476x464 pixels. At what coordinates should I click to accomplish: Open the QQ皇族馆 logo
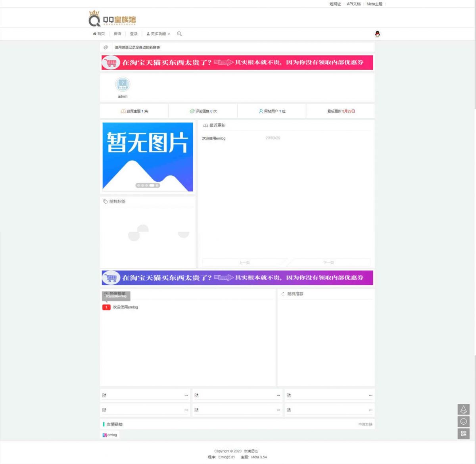pyautogui.click(x=112, y=18)
